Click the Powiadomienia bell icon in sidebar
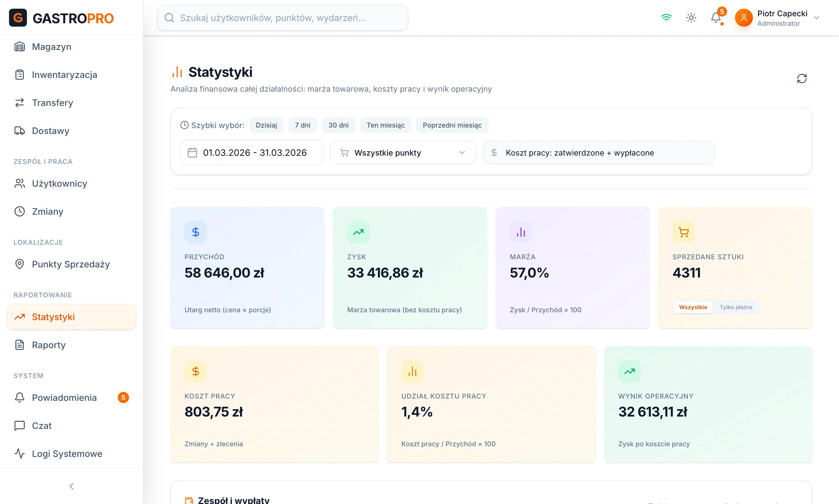Screen dimensions: 839x504 tap(20, 398)
